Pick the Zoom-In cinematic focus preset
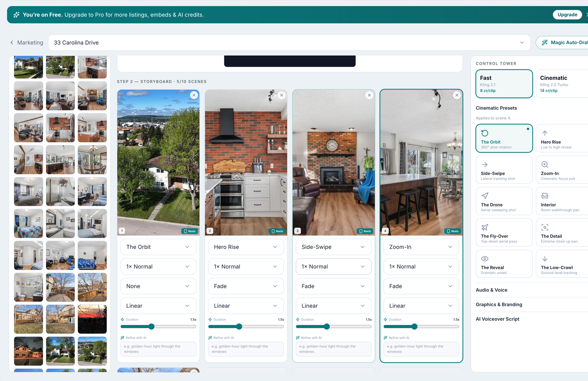 (563, 170)
